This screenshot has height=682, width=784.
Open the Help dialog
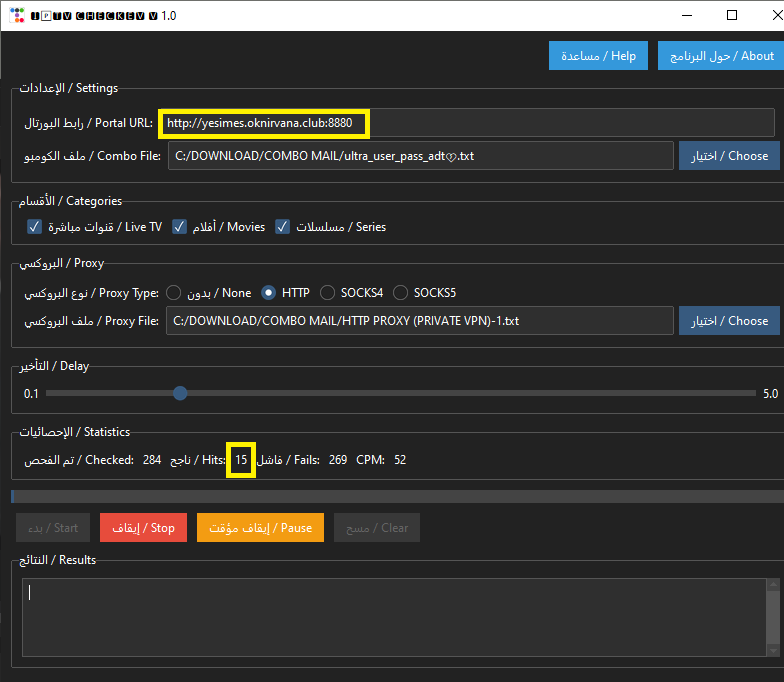pos(598,56)
